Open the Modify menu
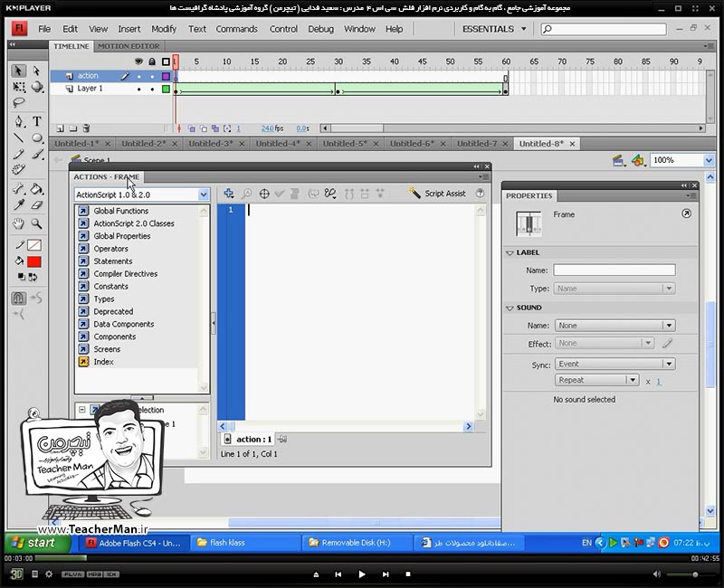The width and height of the screenshot is (724, 588). click(164, 29)
